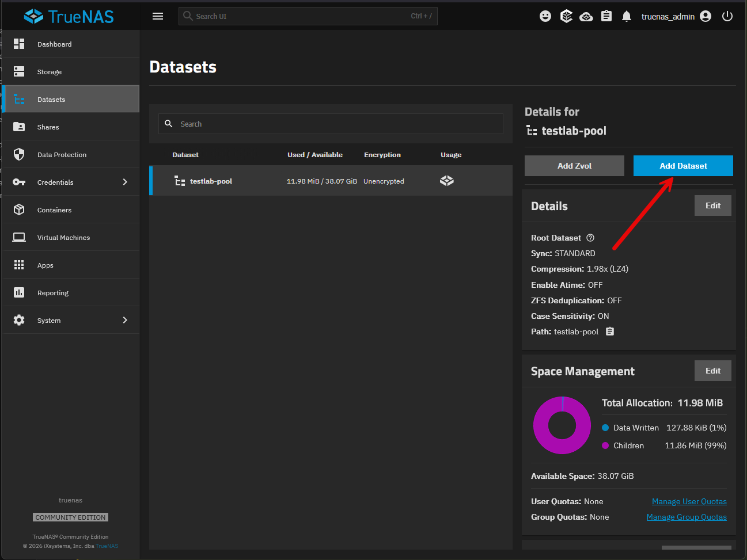Click the Used / Available column header
This screenshot has height=560, width=747.
pos(315,155)
